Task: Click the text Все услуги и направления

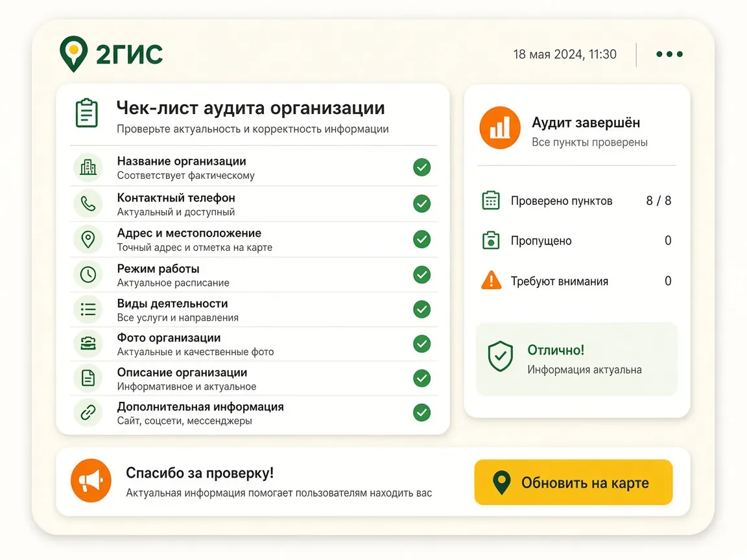Action: click(178, 318)
